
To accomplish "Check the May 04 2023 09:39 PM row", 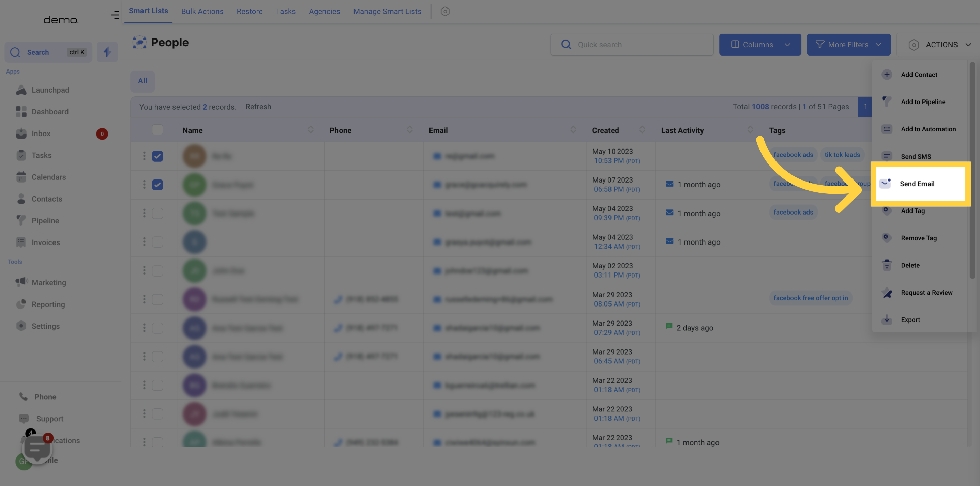I will [x=157, y=214].
